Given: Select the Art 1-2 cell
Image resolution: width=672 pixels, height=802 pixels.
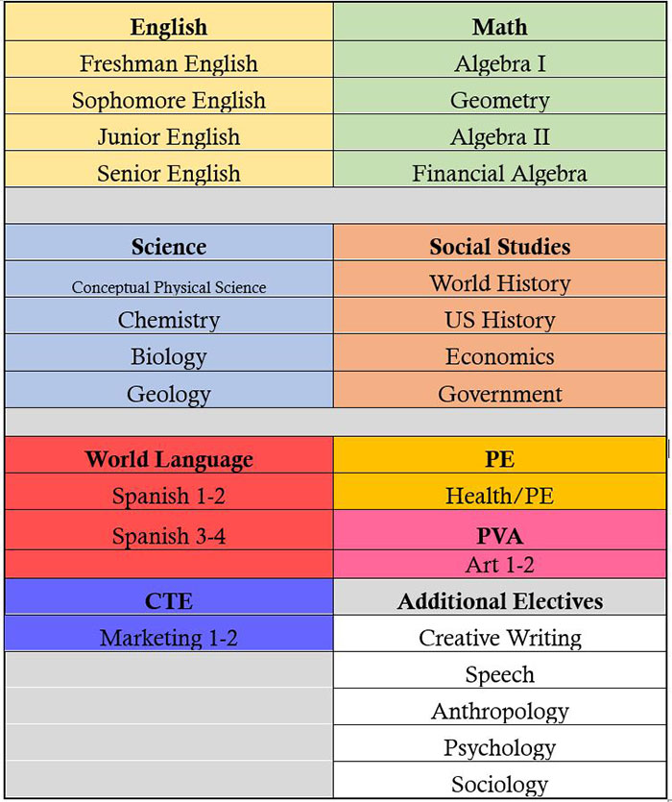Looking at the screenshot, I should click(499, 565).
